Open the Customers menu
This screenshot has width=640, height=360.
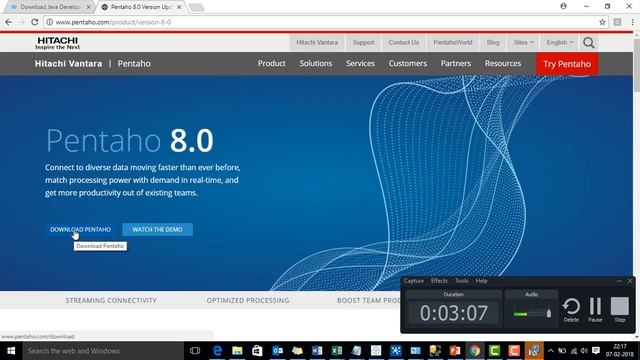click(x=407, y=63)
